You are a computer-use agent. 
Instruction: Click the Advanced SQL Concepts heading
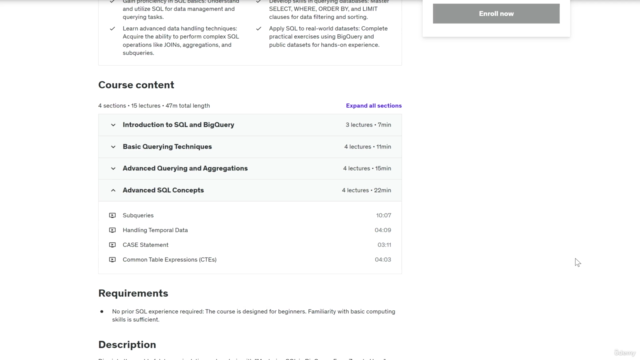(163, 190)
